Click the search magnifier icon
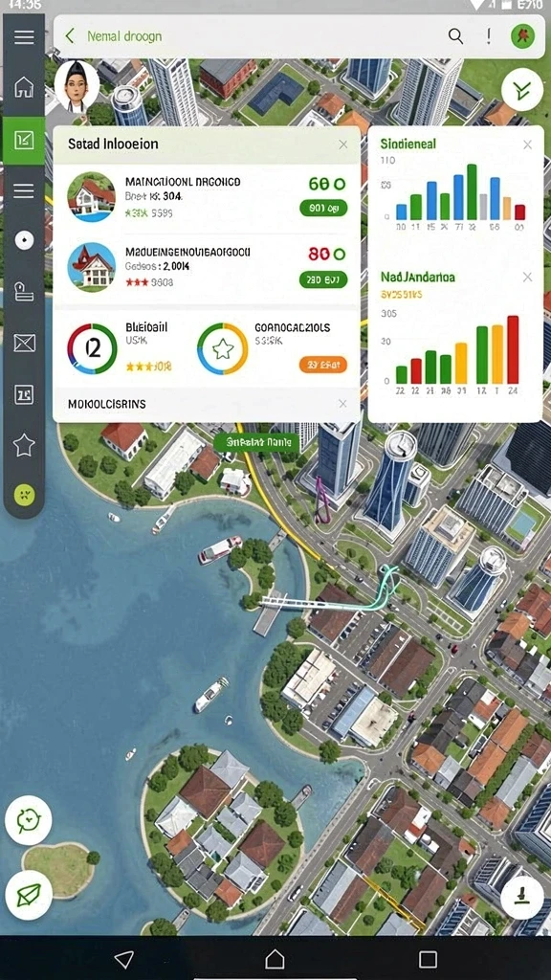 [455, 36]
